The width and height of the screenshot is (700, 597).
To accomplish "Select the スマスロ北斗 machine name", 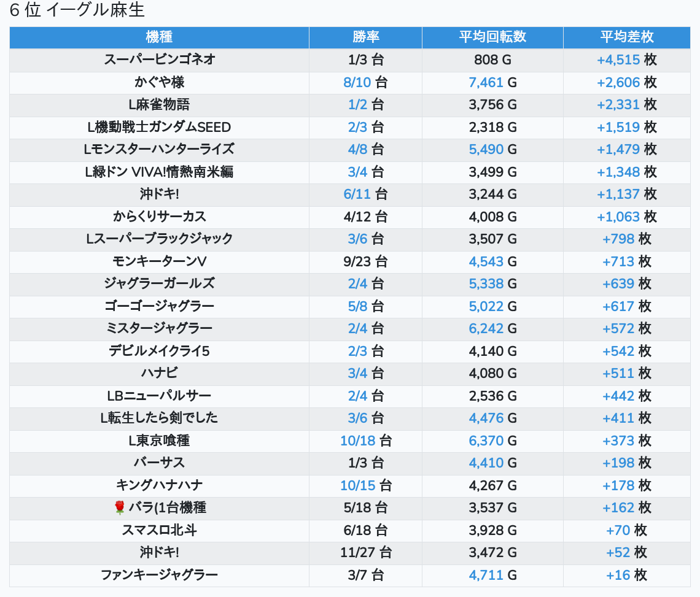I will pos(160,530).
